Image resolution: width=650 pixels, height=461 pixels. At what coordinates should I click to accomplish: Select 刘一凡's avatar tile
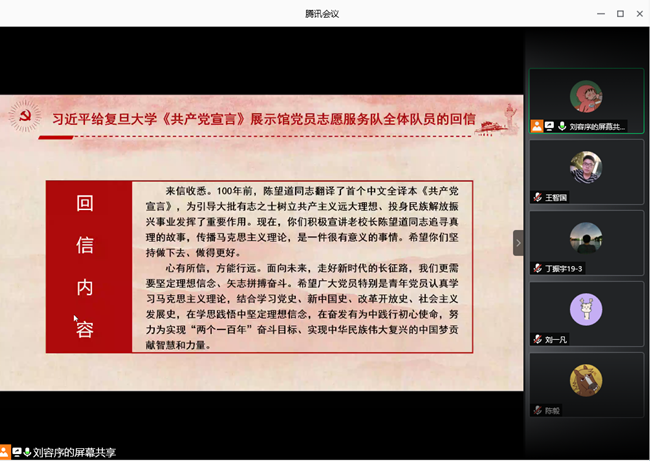pyautogui.click(x=586, y=309)
